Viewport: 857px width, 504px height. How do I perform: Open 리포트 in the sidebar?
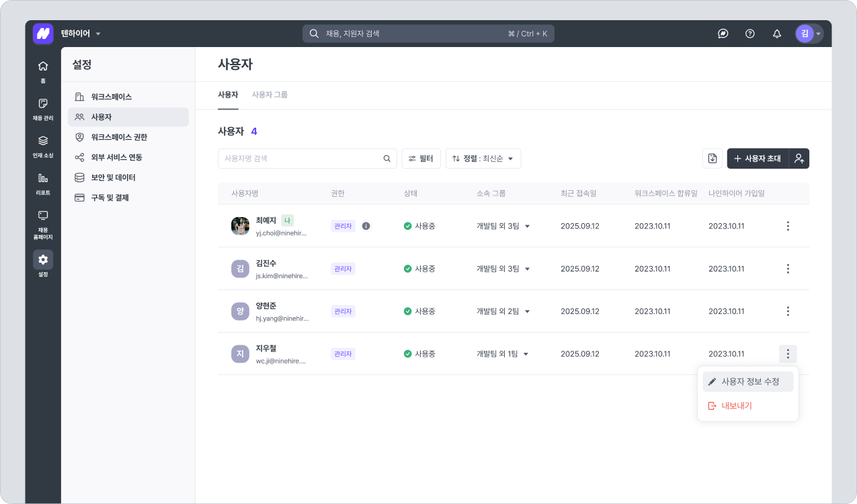pos(43,183)
